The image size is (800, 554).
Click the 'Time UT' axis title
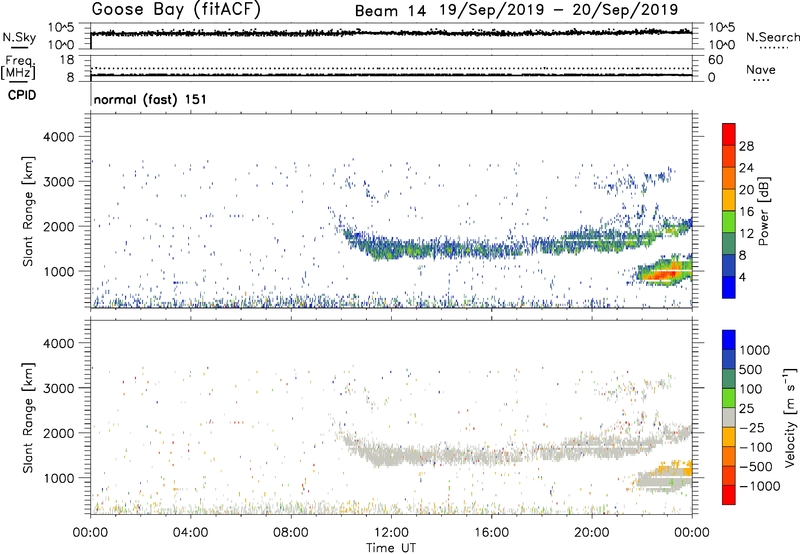(x=391, y=548)
